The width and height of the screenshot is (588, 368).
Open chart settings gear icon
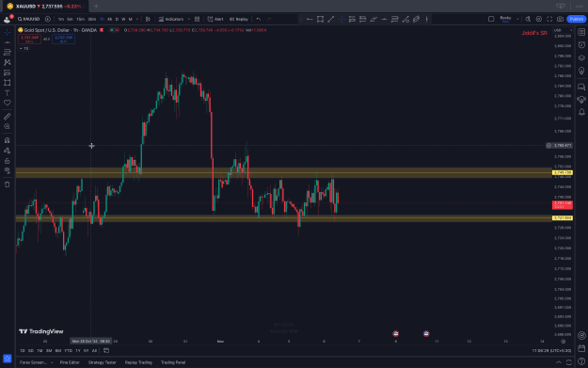click(x=539, y=19)
